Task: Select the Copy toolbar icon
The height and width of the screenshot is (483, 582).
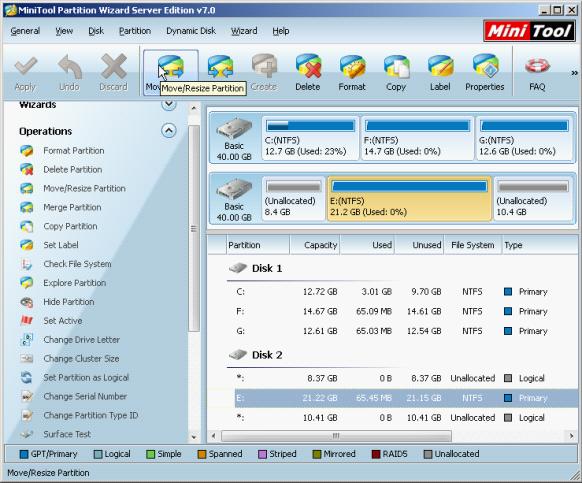Action: [396, 66]
